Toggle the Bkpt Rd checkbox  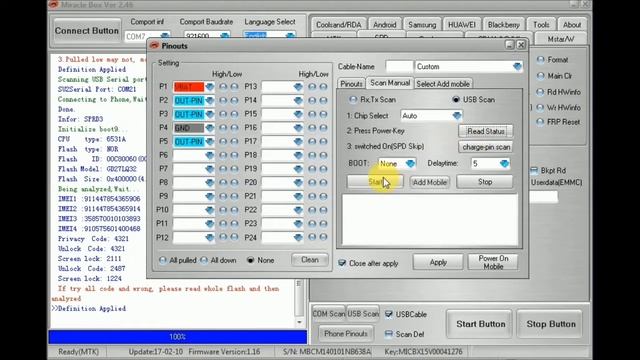tap(533, 170)
